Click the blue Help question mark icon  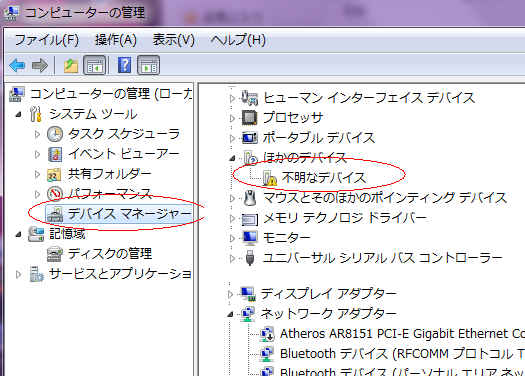(x=124, y=65)
